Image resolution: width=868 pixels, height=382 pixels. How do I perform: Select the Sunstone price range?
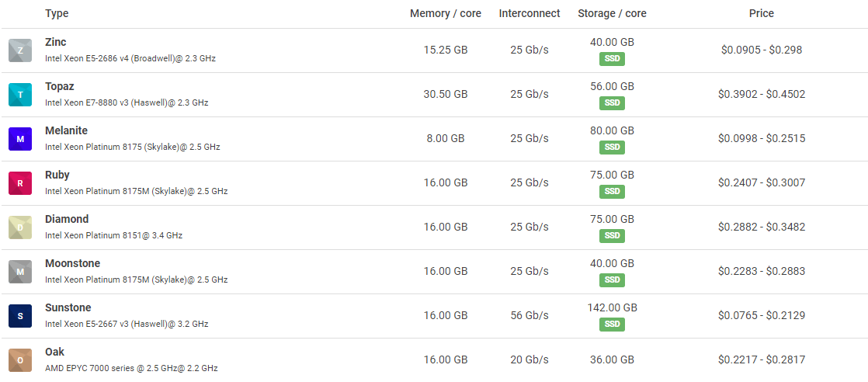(762, 316)
